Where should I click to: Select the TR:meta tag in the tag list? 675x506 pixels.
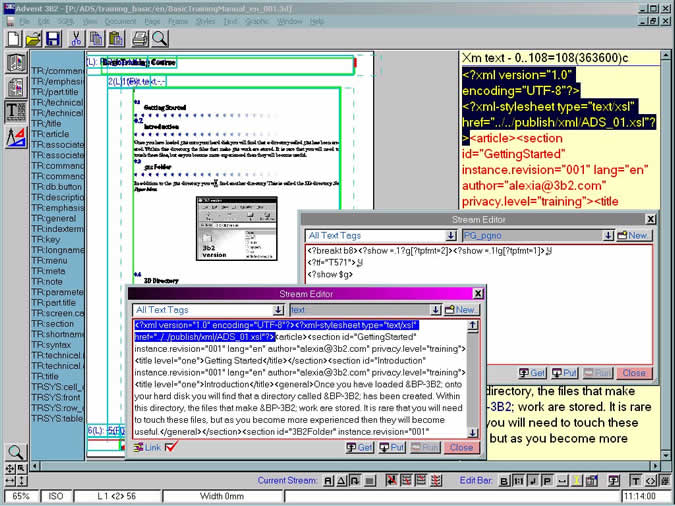pos(48,271)
